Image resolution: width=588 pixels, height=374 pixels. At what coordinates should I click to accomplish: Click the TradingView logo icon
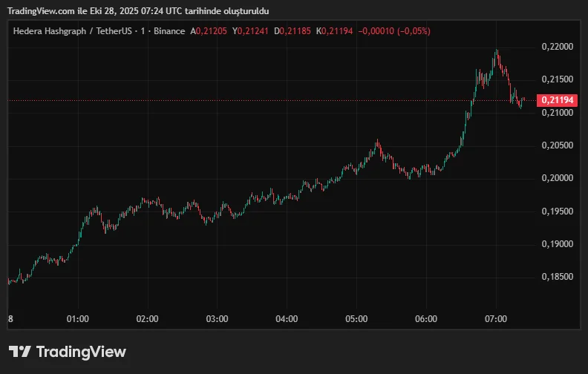click(x=20, y=352)
